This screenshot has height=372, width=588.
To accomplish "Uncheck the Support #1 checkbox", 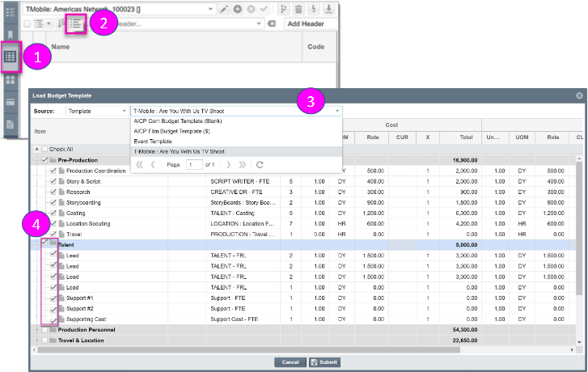I will point(53,298).
